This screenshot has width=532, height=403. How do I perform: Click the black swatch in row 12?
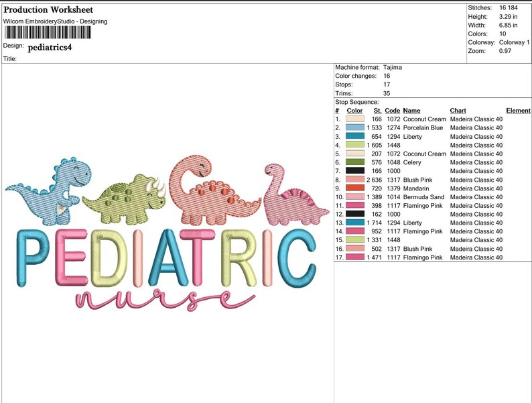355,214
